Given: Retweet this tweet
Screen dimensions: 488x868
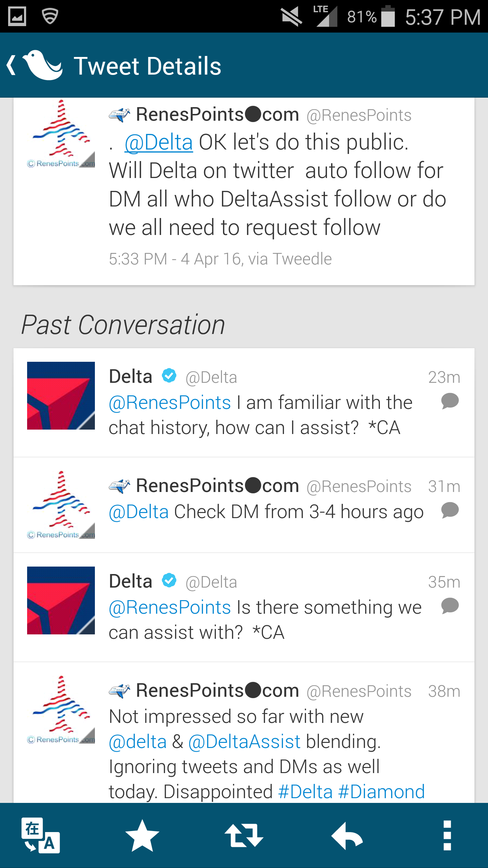Looking at the screenshot, I should 244,835.
